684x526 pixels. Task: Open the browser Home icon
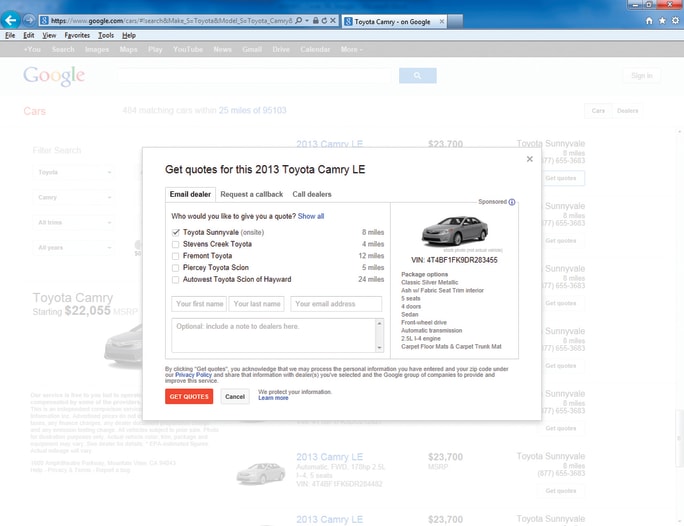coord(649,20)
